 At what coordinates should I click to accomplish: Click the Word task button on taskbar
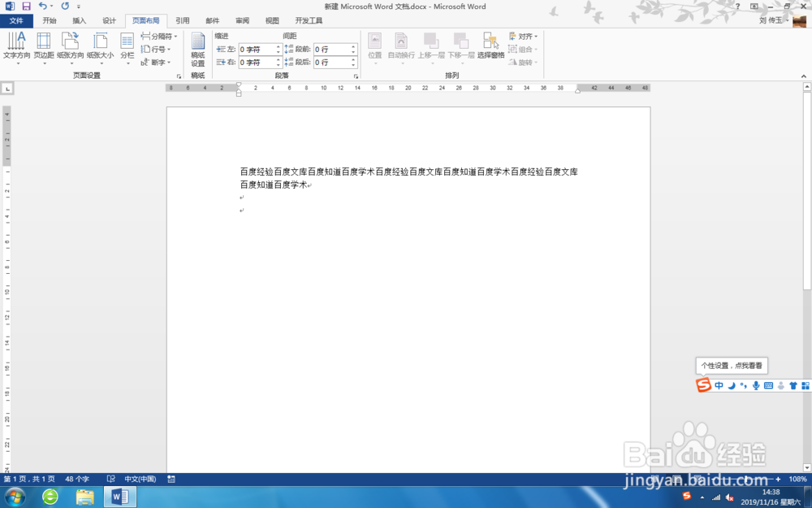click(x=120, y=497)
